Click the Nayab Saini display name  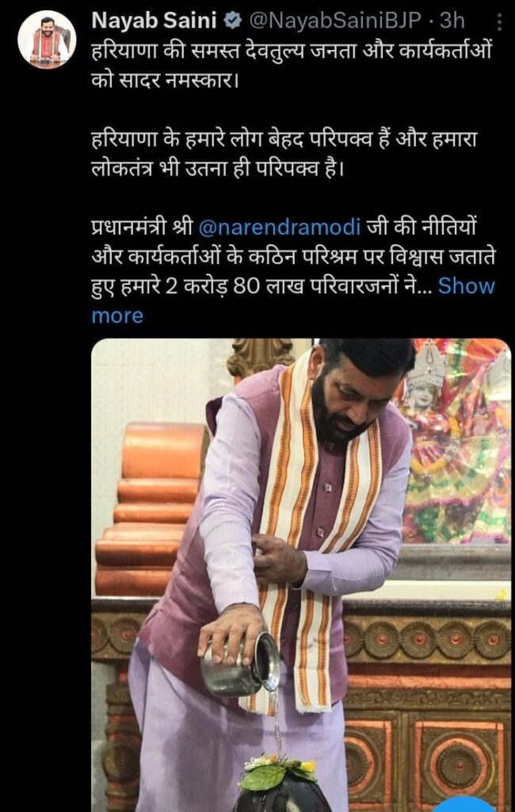pos(154,21)
